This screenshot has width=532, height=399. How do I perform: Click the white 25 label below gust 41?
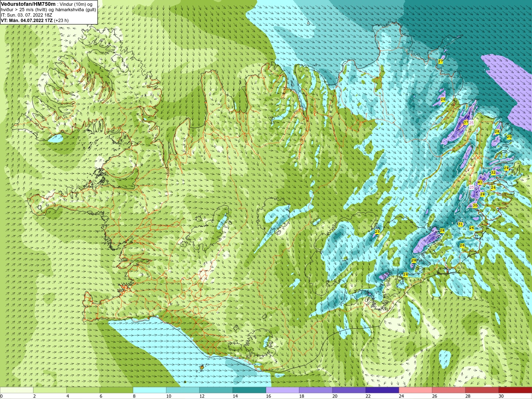click(472, 187)
